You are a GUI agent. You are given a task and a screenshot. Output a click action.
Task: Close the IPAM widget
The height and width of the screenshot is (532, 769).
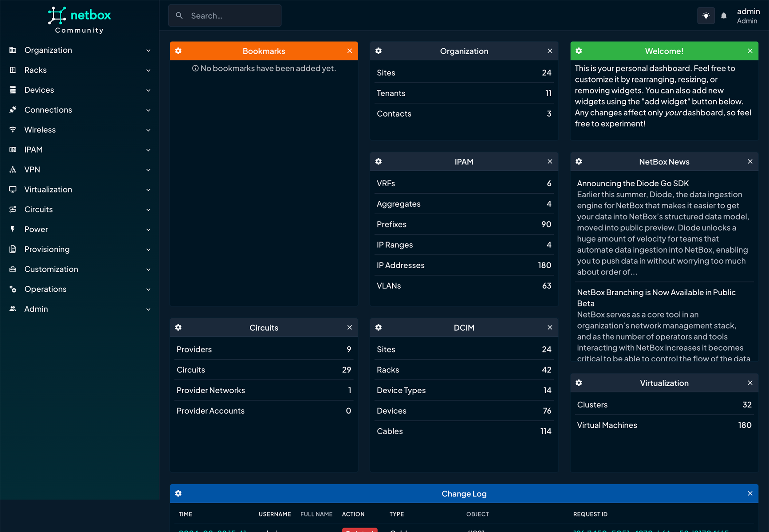click(x=550, y=161)
